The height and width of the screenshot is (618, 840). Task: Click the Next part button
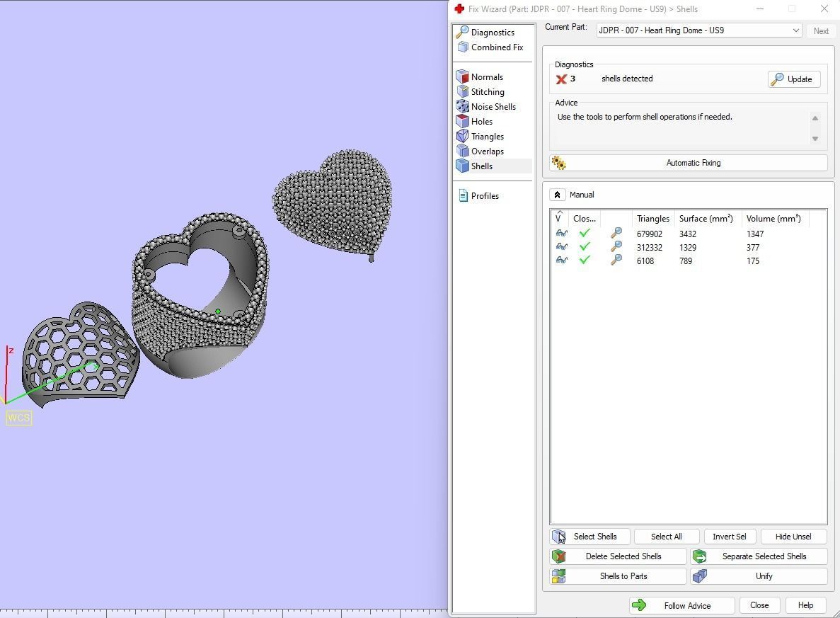[x=821, y=31]
